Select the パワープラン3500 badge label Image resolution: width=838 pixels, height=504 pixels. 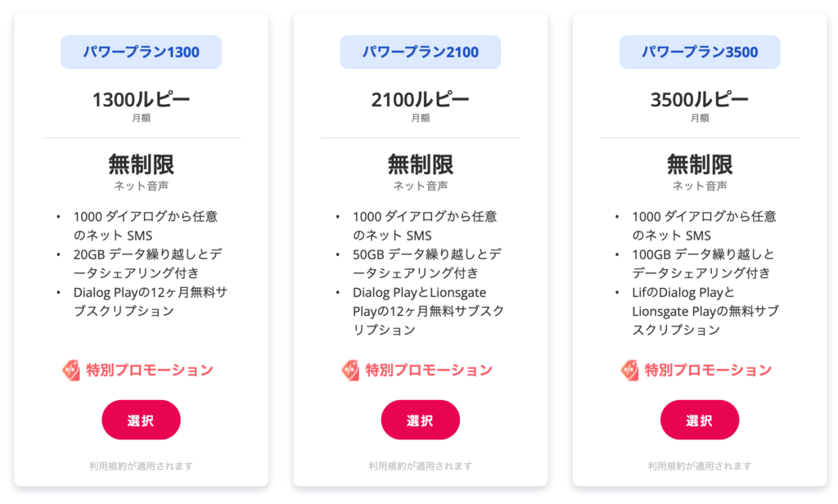coord(700,52)
